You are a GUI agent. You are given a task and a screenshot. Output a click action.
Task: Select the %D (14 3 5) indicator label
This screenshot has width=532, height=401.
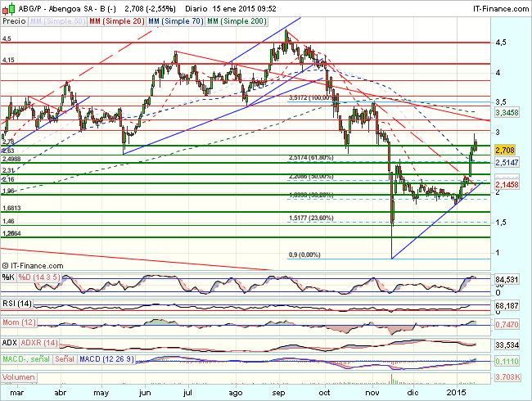pos(39,277)
